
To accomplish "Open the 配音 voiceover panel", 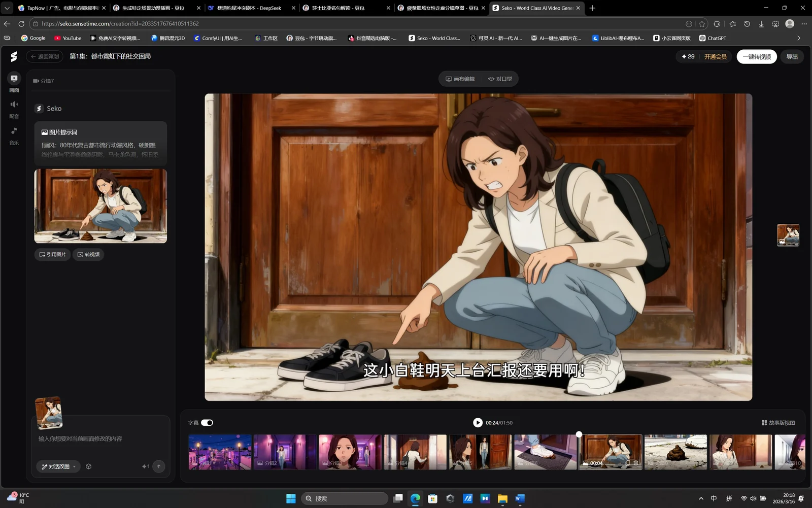I will tap(14, 109).
